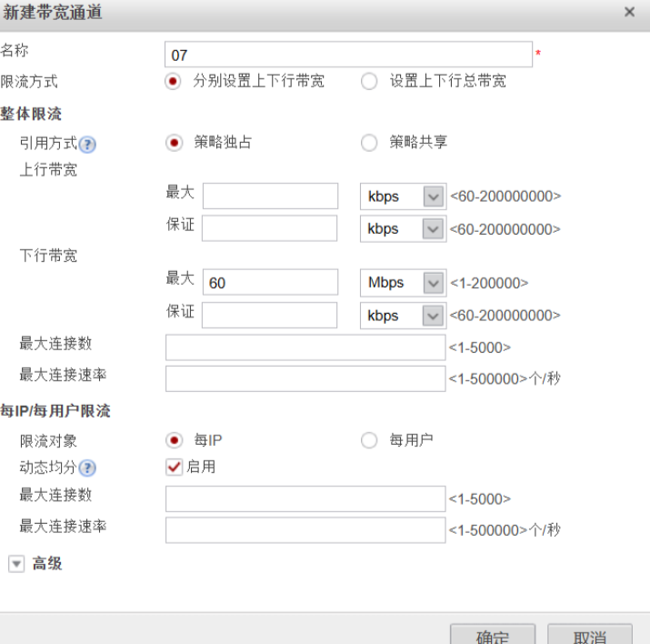This screenshot has width=650, height=644.
Task: Toggle the 启用 dynamic sharing checkbox
Action: (x=175, y=467)
